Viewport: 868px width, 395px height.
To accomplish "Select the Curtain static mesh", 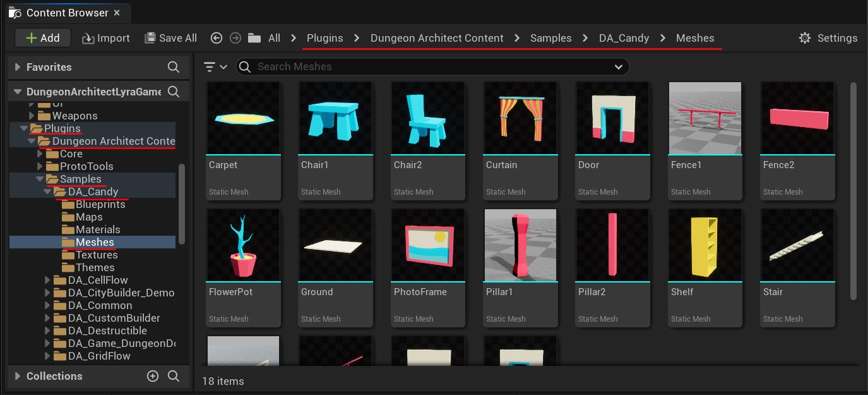I will point(520,141).
